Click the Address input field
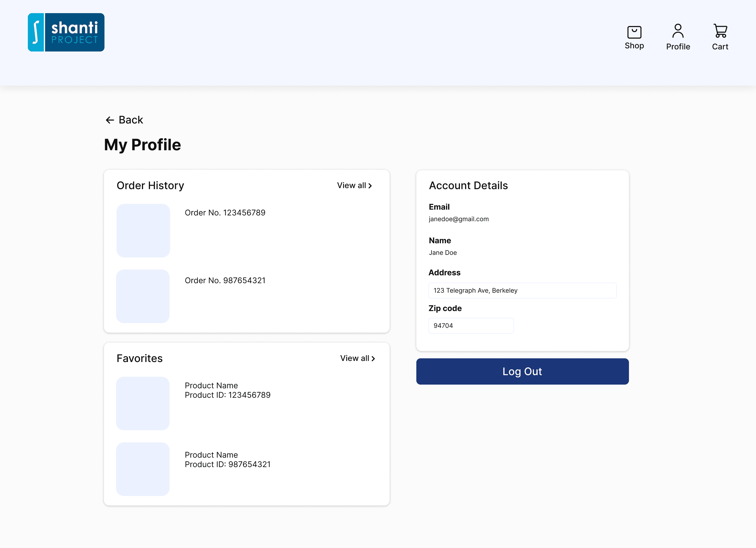The width and height of the screenshot is (756, 548). tap(522, 291)
